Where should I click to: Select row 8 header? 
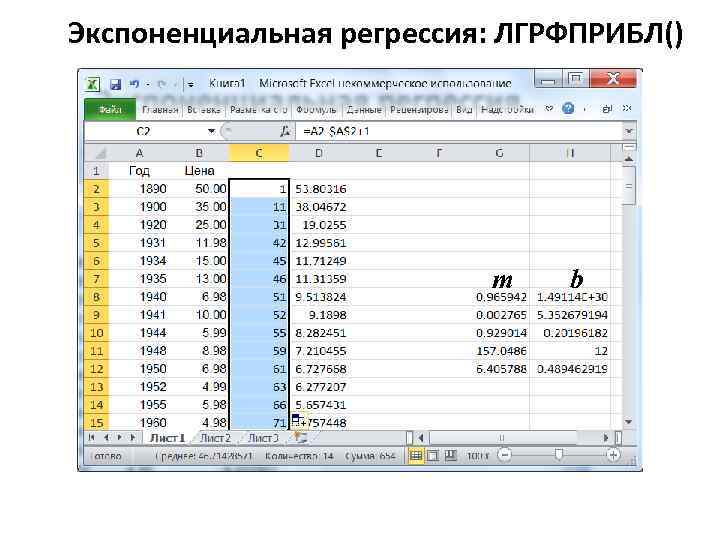pos(96,297)
